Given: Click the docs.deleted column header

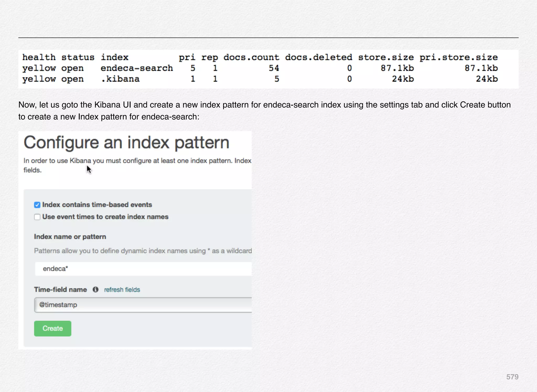Looking at the screenshot, I should [x=319, y=57].
